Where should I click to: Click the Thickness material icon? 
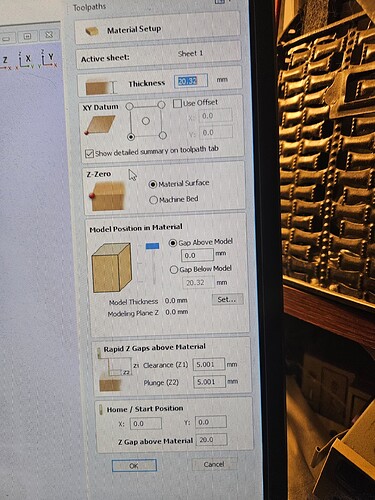tap(101, 88)
